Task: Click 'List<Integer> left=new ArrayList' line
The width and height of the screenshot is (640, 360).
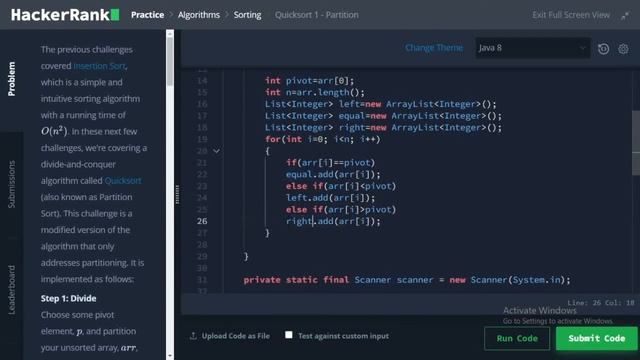Action: [x=380, y=104]
